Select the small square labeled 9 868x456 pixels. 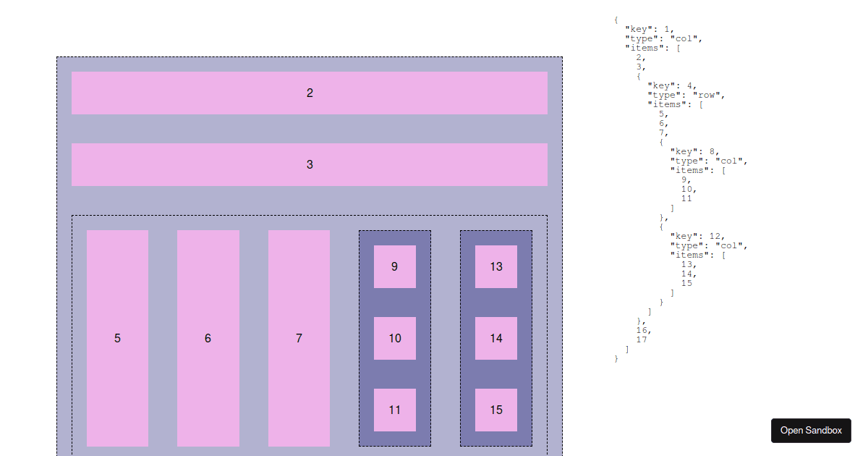(394, 266)
